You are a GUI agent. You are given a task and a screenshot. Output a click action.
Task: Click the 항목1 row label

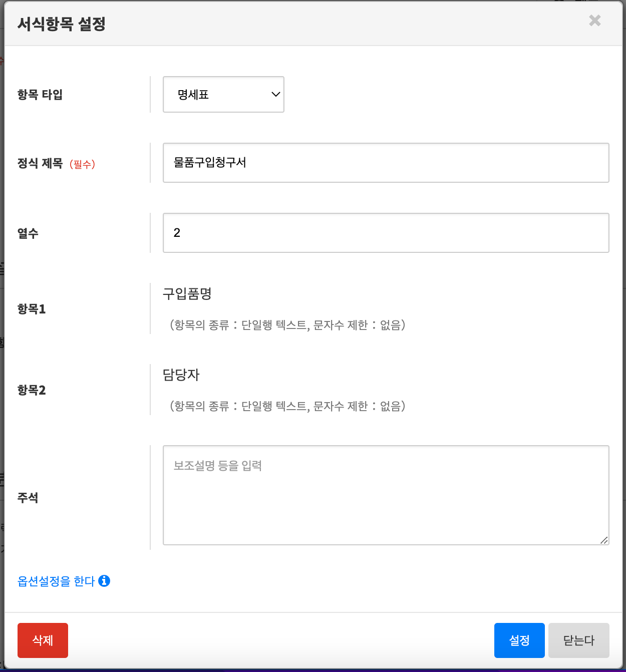tap(31, 309)
